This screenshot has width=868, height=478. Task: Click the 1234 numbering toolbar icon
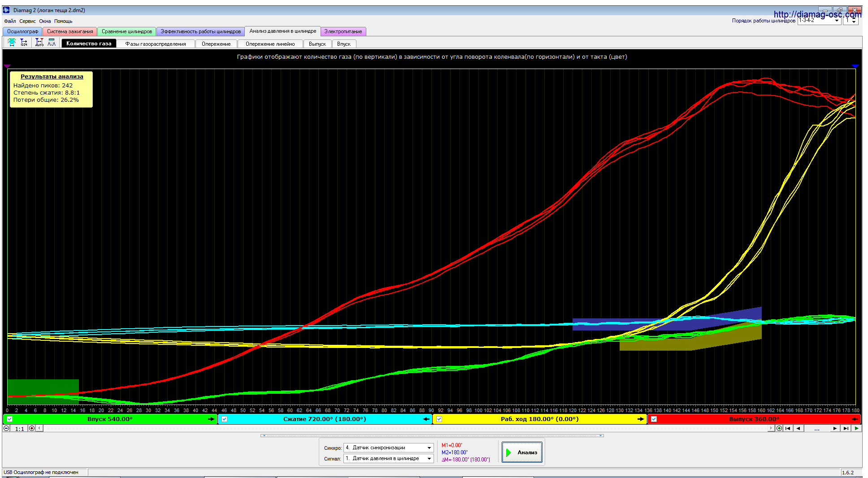24,43
